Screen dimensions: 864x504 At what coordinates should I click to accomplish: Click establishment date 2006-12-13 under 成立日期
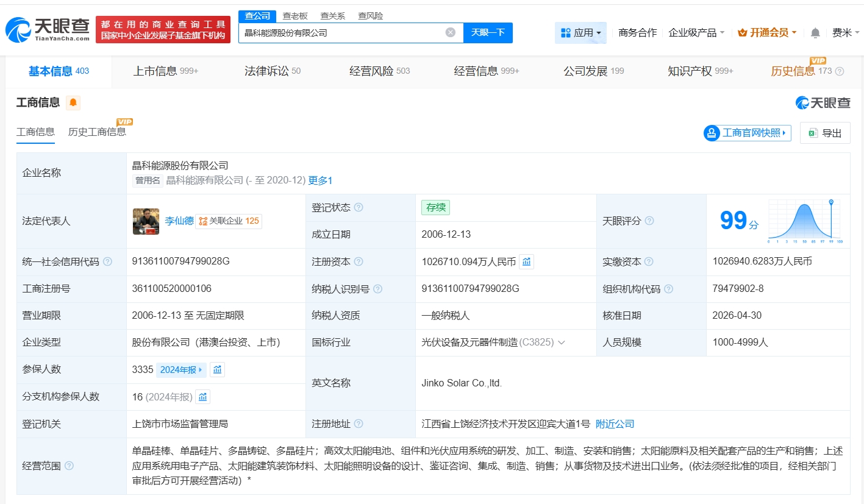pos(446,235)
